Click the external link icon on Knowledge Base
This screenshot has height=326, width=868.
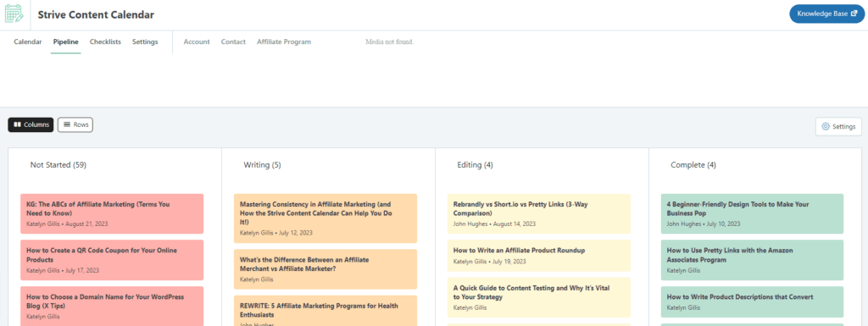[854, 14]
